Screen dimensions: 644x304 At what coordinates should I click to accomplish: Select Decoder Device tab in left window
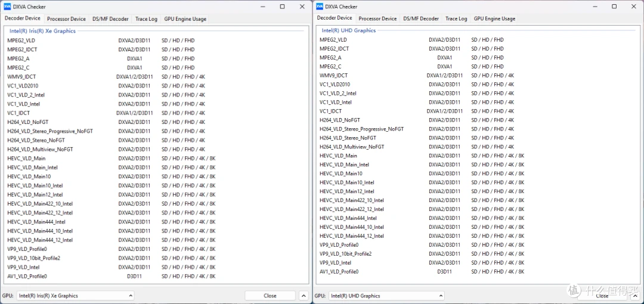point(23,18)
